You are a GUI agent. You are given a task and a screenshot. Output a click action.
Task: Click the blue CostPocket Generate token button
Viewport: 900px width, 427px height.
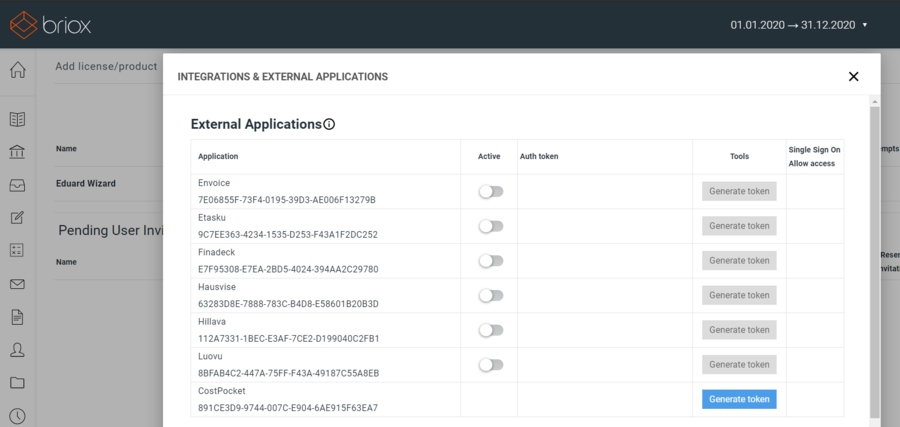739,399
